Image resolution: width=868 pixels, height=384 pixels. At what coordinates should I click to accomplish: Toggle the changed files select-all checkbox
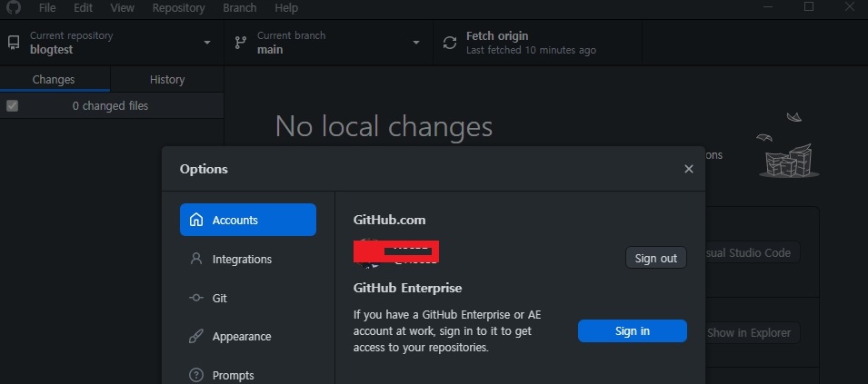click(12, 105)
